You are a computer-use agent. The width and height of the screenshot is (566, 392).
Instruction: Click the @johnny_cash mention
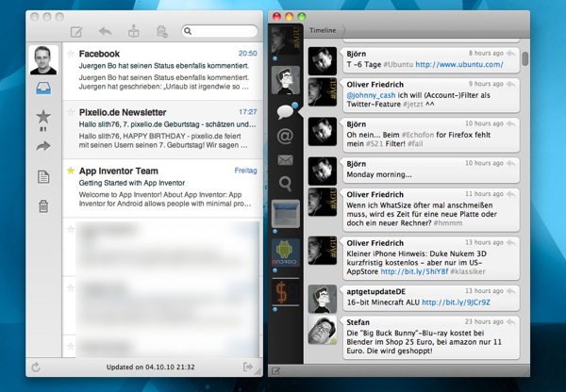point(371,95)
